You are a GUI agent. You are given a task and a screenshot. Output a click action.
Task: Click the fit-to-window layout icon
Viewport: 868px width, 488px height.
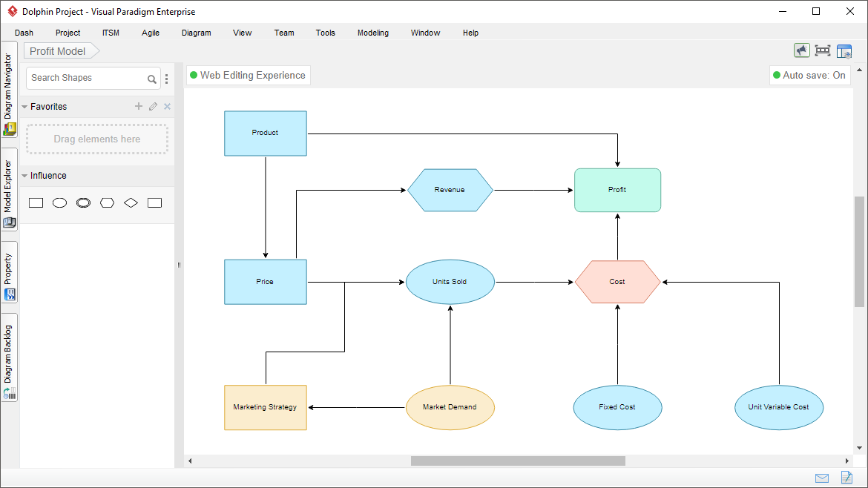pos(823,50)
